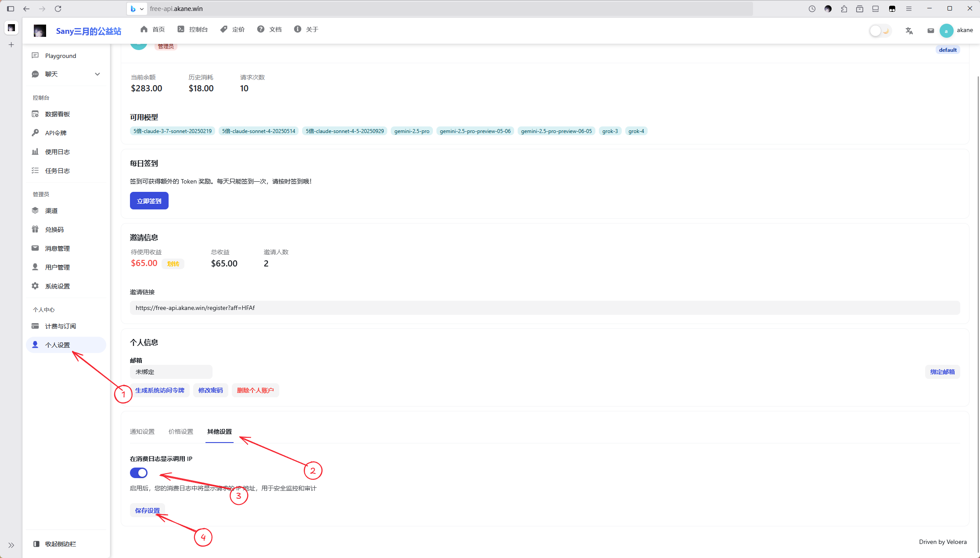Switch to the 通知设置 tab
The width and height of the screenshot is (980, 558).
tap(142, 432)
